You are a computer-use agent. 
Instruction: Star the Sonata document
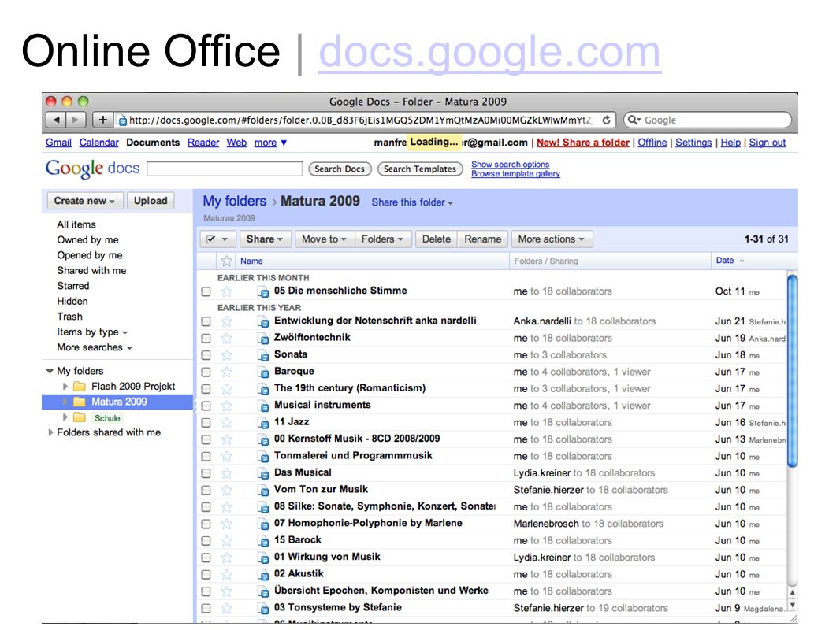227,355
